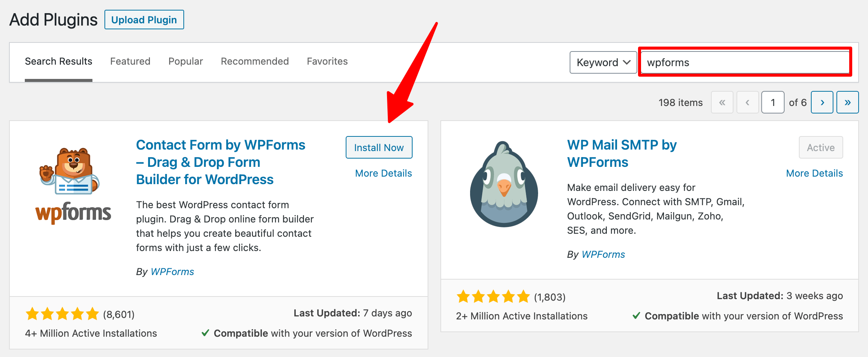This screenshot has width=868, height=357.
Task: Click the green compatible checkmark icon
Action: 205,333
